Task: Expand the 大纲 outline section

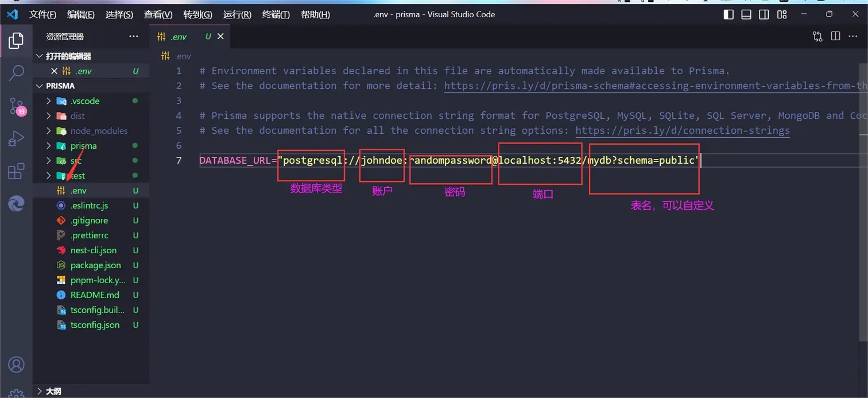Action: coord(53,391)
